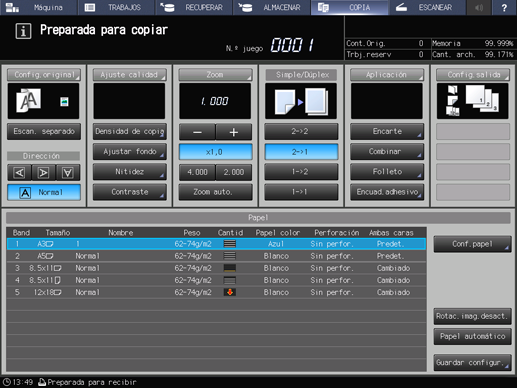Select 2->1 duplex mode
Image resolution: width=517 pixels, height=388 pixels.
pos(301,152)
